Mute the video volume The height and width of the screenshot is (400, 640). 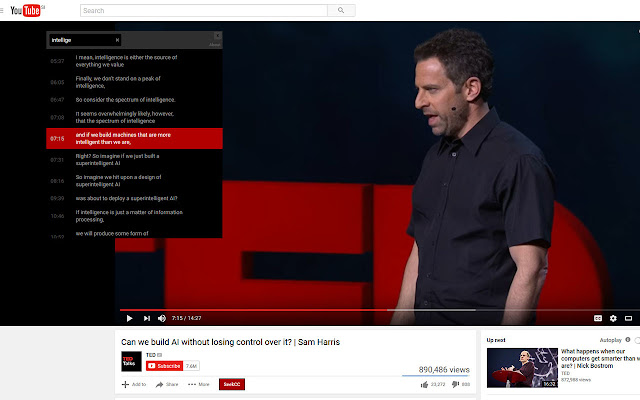point(162,318)
